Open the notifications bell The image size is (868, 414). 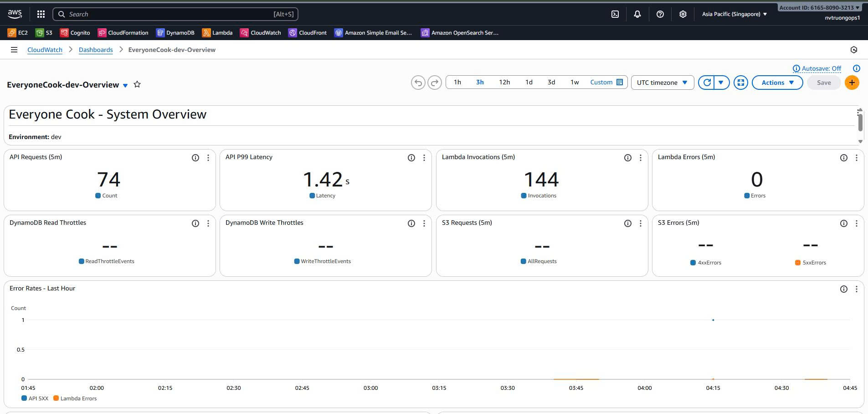637,14
